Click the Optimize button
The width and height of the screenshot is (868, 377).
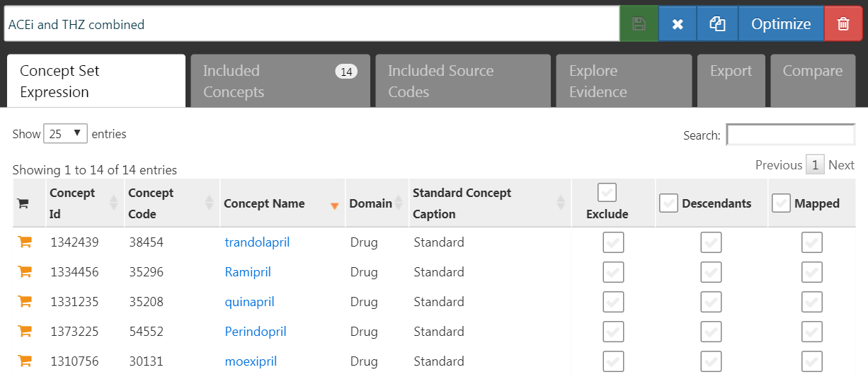click(x=781, y=24)
